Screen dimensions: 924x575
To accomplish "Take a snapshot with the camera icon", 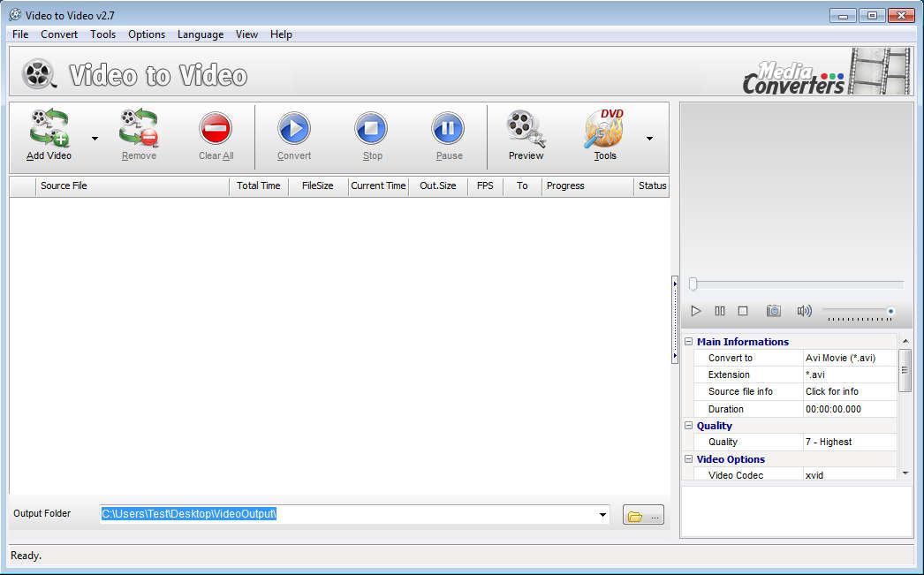I will (773, 311).
